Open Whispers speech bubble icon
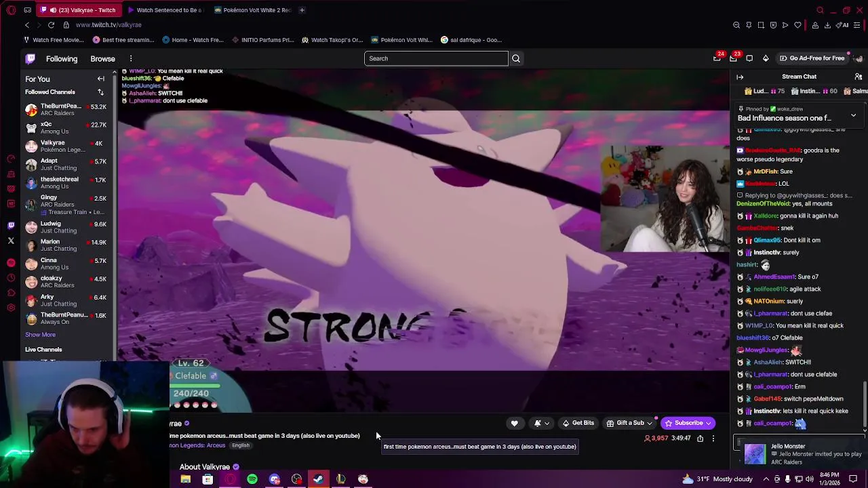 pos(749,58)
